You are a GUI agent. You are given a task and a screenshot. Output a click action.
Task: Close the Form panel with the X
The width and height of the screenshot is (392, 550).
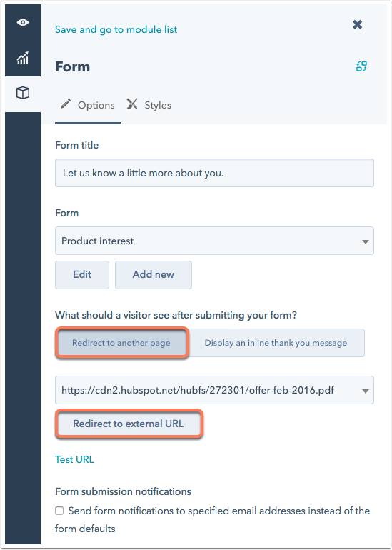pos(357,24)
